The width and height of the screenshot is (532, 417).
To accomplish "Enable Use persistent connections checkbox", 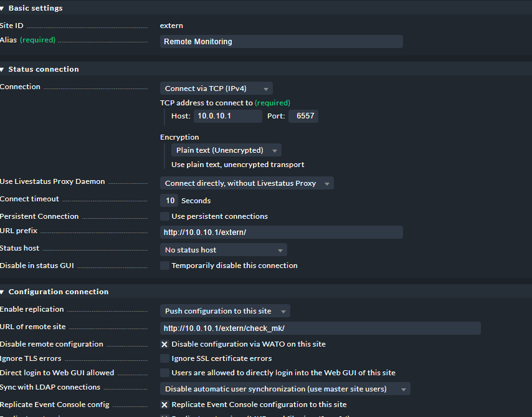I will coord(165,216).
